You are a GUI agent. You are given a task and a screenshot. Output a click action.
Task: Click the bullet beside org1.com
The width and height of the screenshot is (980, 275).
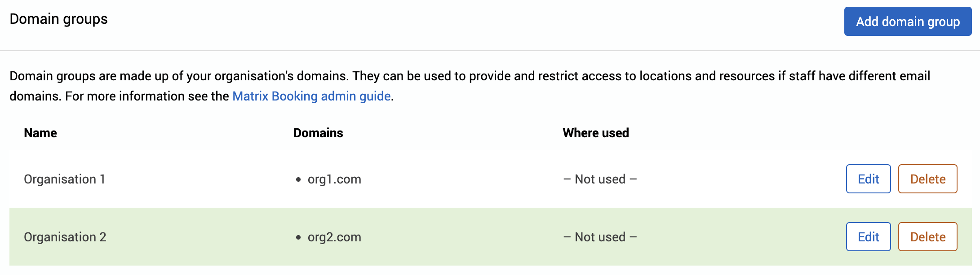tap(298, 179)
